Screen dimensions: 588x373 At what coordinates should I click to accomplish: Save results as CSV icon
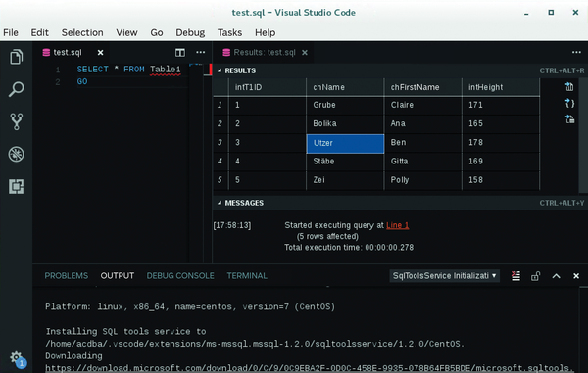coord(569,87)
